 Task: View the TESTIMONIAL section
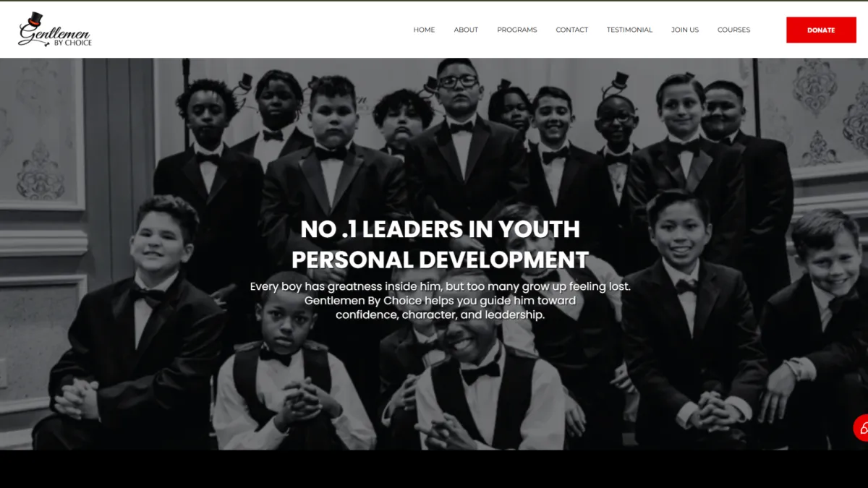pos(629,30)
